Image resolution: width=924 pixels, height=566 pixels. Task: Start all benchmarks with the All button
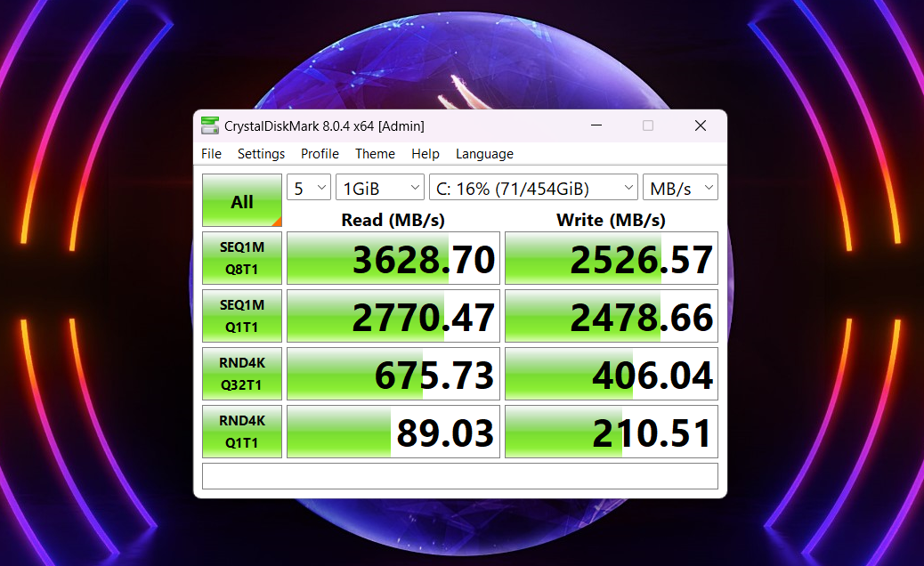pos(242,200)
